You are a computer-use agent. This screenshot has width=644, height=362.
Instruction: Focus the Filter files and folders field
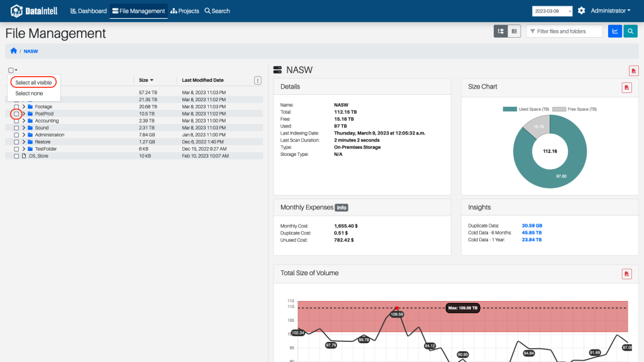point(564,31)
